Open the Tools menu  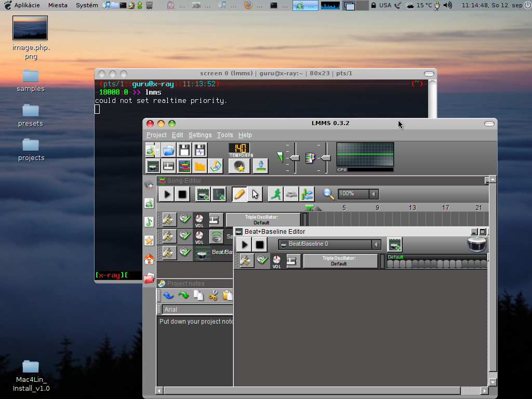[225, 135]
